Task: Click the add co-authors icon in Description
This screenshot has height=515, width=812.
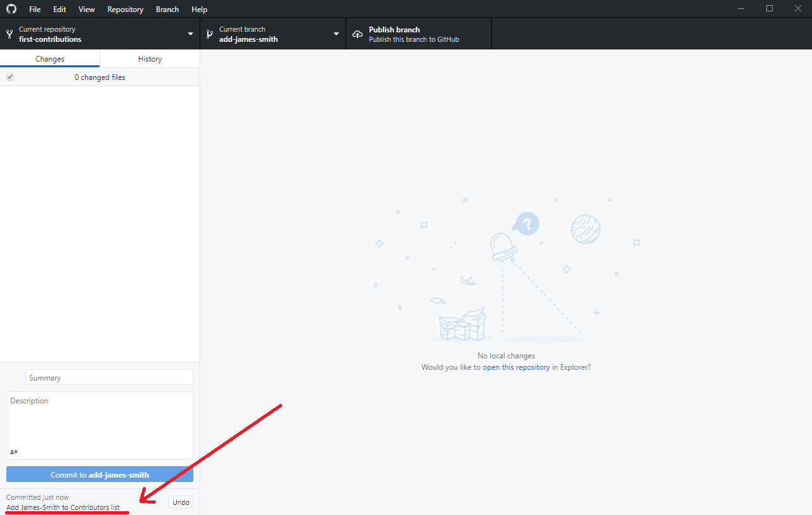Action: coord(14,452)
